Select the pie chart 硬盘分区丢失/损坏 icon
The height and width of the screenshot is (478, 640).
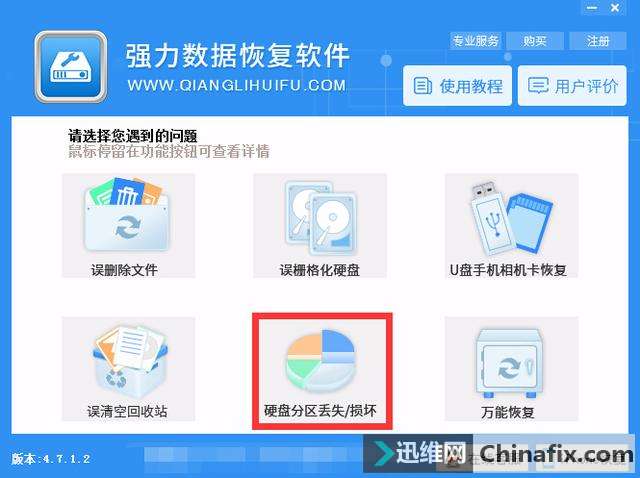coord(320,361)
